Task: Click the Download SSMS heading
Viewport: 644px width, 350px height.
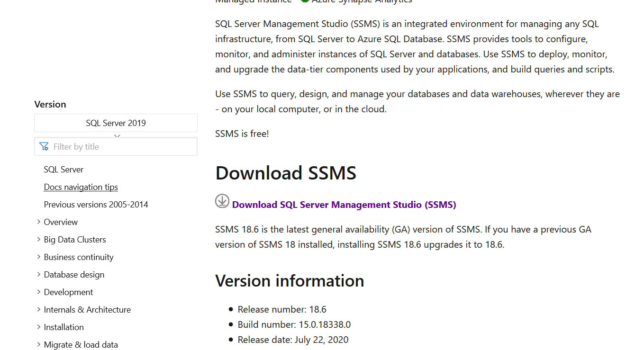Action: [286, 173]
